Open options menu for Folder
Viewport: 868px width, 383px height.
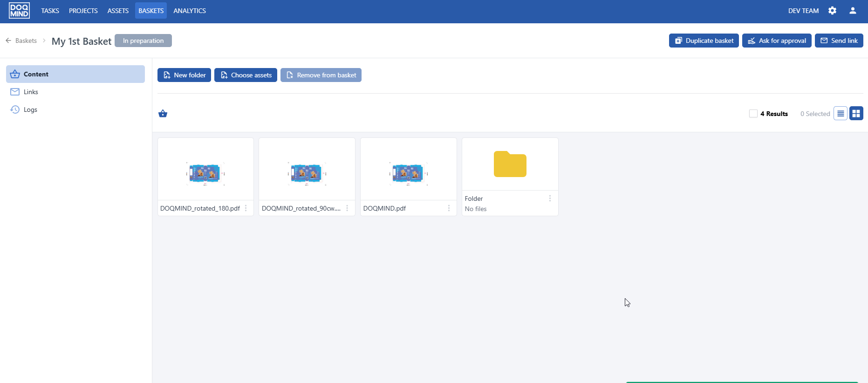550,198
